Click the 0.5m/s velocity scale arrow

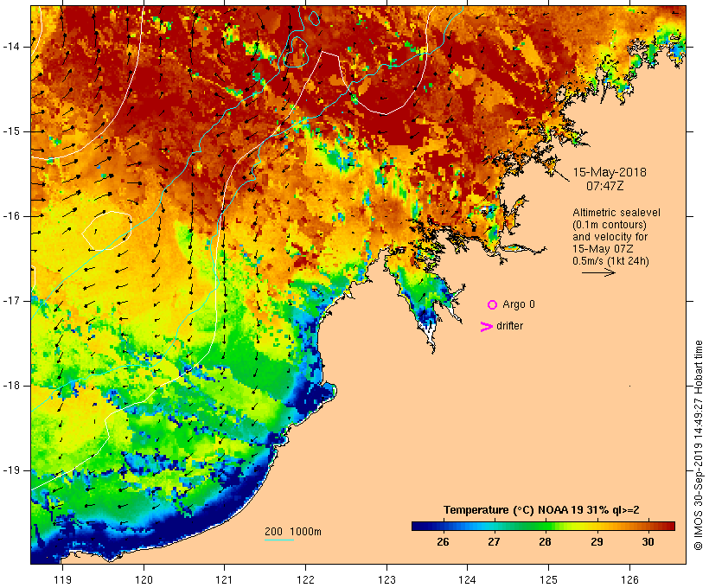point(598,272)
